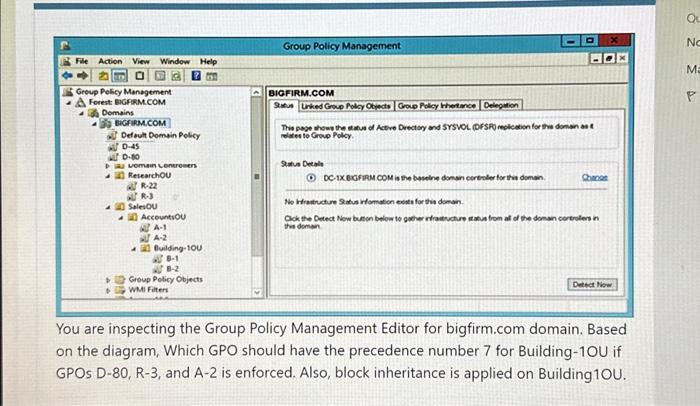Collapse the Forest: BIGFIRM.COM node arrow
Image resolution: width=700 pixels, height=406 pixels.
pyautogui.click(x=69, y=103)
